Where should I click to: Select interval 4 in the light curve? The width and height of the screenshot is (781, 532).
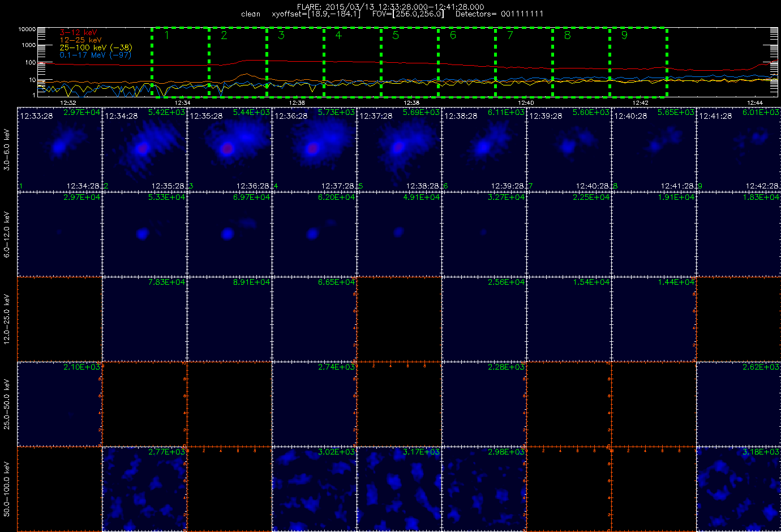(352, 62)
